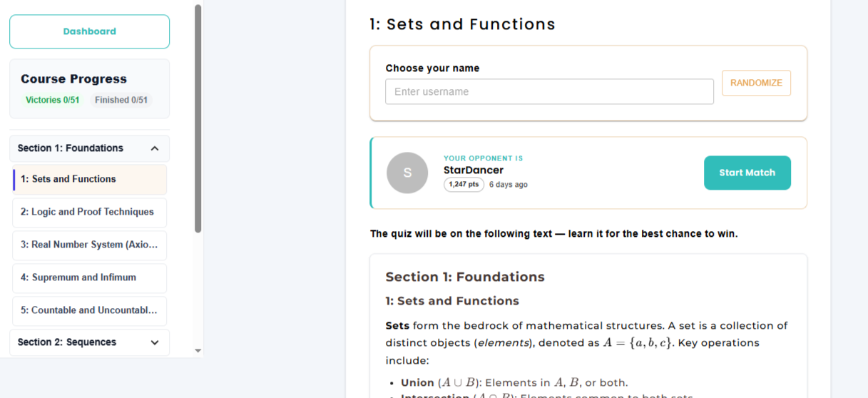Click the sidebar vertical scrollbar thumb
The height and width of the screenshot is (398, 868).
(x=198, y=118)
